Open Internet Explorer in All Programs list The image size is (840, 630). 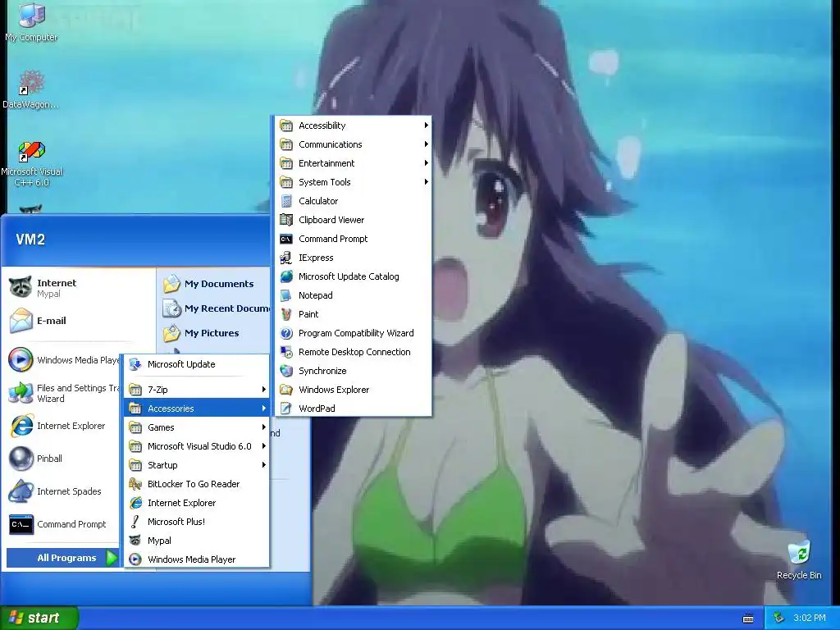coord(196,503)
